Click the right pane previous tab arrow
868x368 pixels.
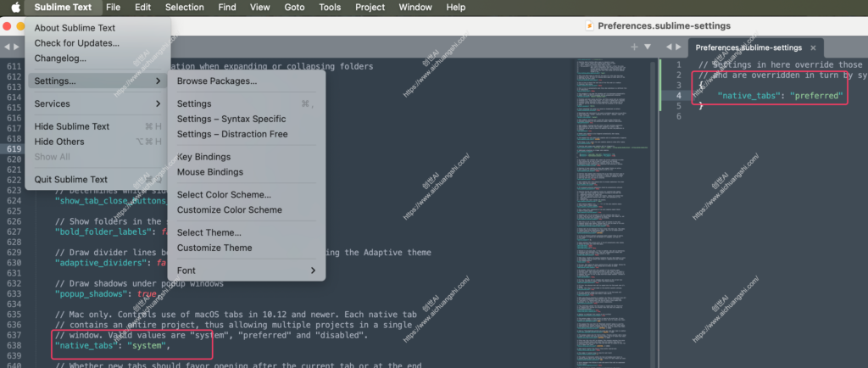pyautogui.click(x=670, y=47)
